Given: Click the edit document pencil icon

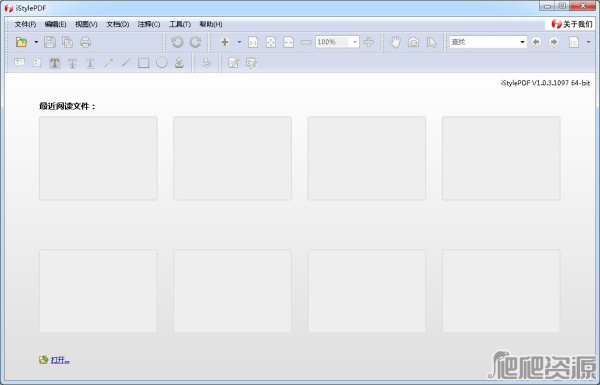Looking at the screenshot, I should [234, 63].
